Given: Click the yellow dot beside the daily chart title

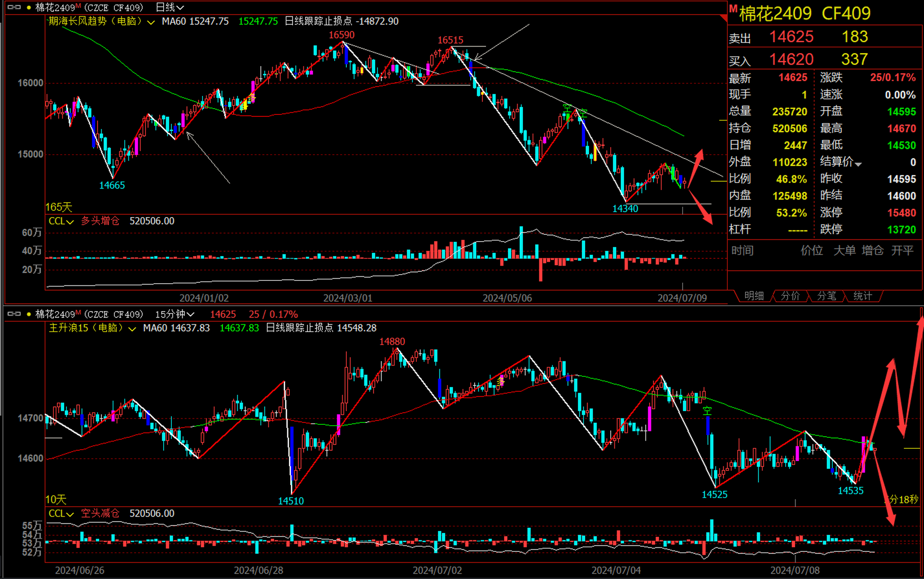Looking at the screenshot, I should pos(29,8).
